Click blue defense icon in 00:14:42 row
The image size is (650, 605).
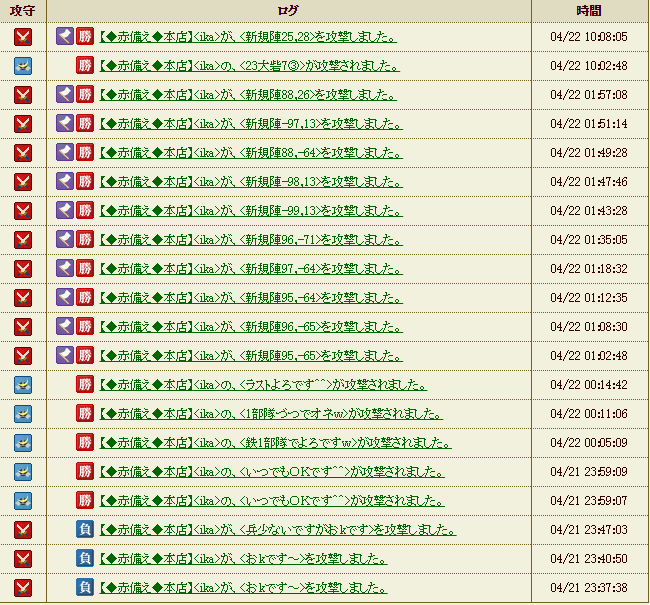23,385
